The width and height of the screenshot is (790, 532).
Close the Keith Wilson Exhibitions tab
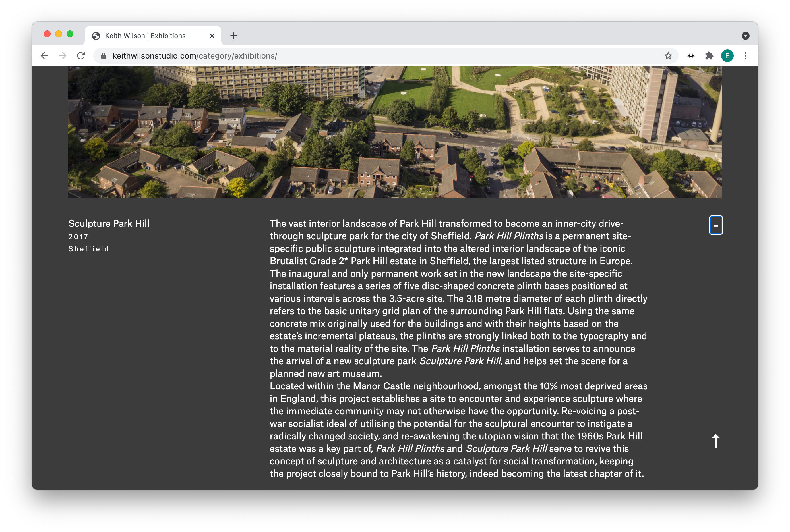212,36
